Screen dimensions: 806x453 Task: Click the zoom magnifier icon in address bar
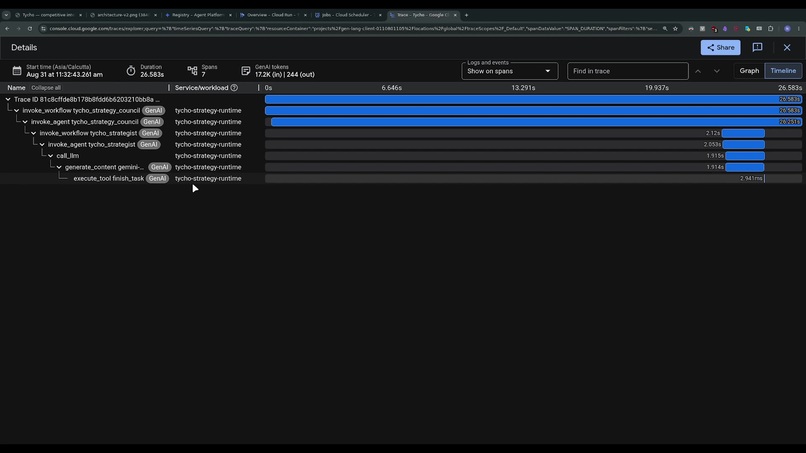(665, 29)
